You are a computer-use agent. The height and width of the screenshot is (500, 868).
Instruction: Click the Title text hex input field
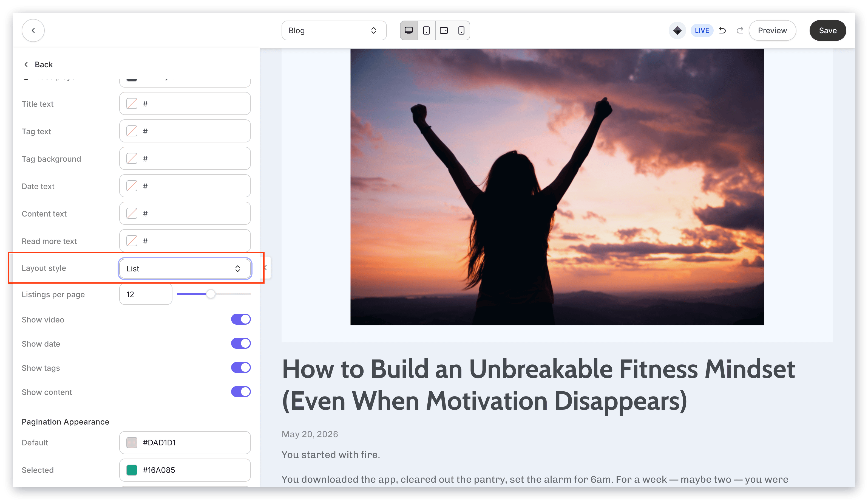click(185, 104)
